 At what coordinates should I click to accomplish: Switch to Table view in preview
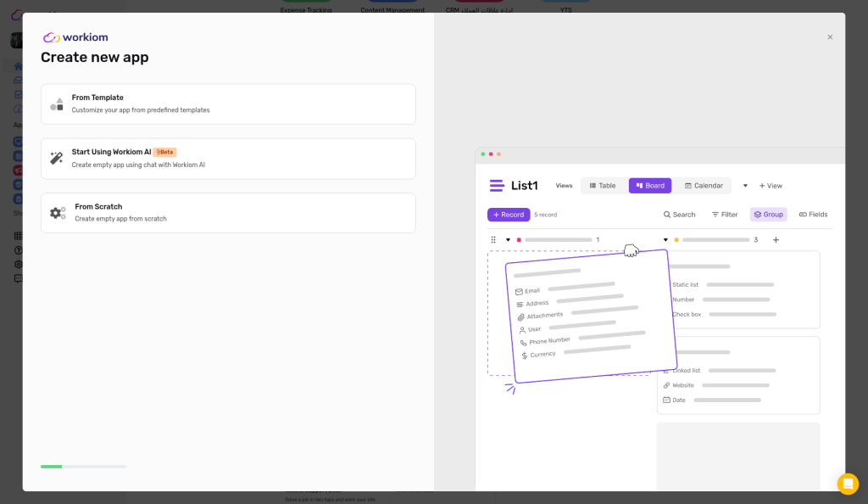tap(603, 186)
